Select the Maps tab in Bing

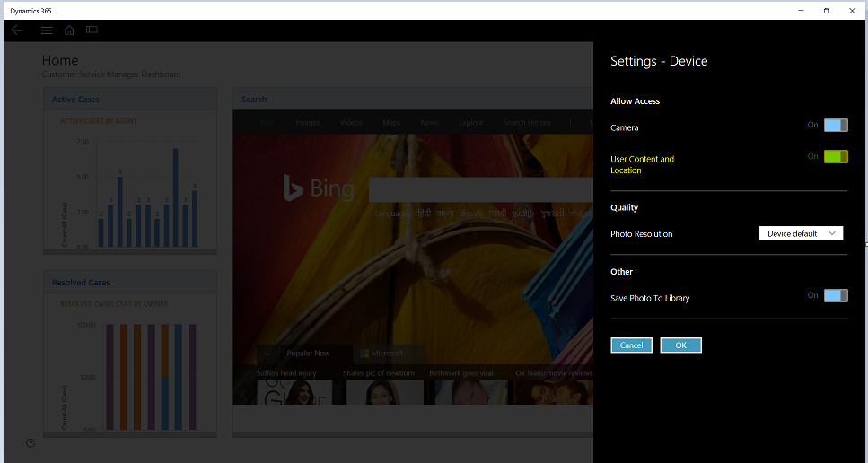tap(391, 123)
